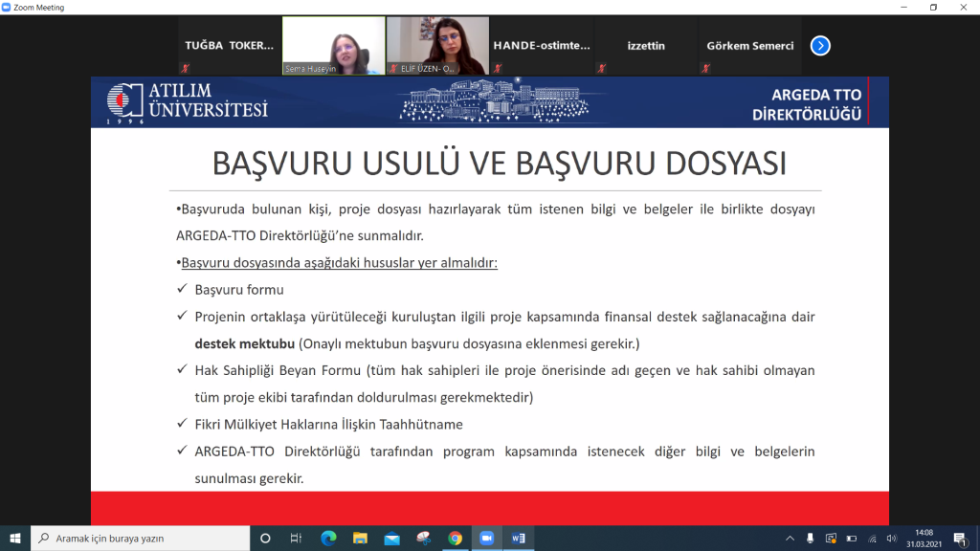Click the microphone icon in the system tray

tap(811, 539)
